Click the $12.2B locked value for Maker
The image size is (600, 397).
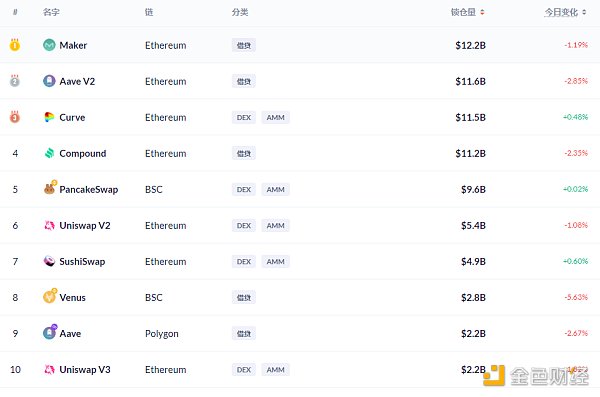tap(470, 46)
